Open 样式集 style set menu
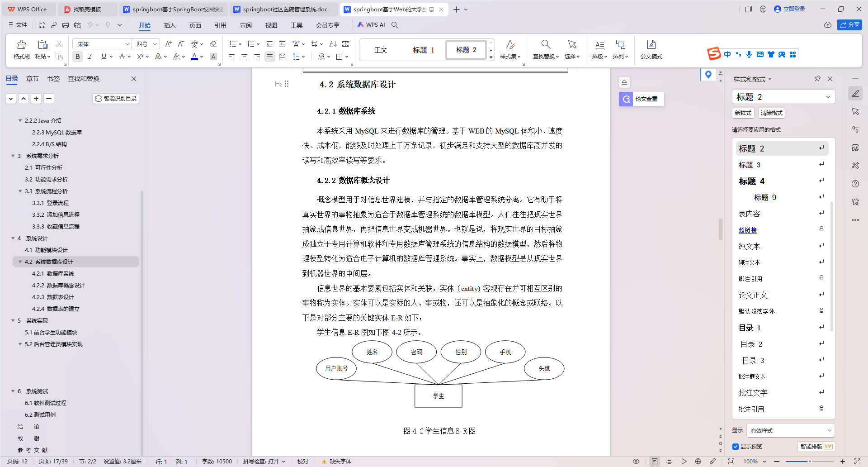 pyautogui.click(x=510, y=49)
